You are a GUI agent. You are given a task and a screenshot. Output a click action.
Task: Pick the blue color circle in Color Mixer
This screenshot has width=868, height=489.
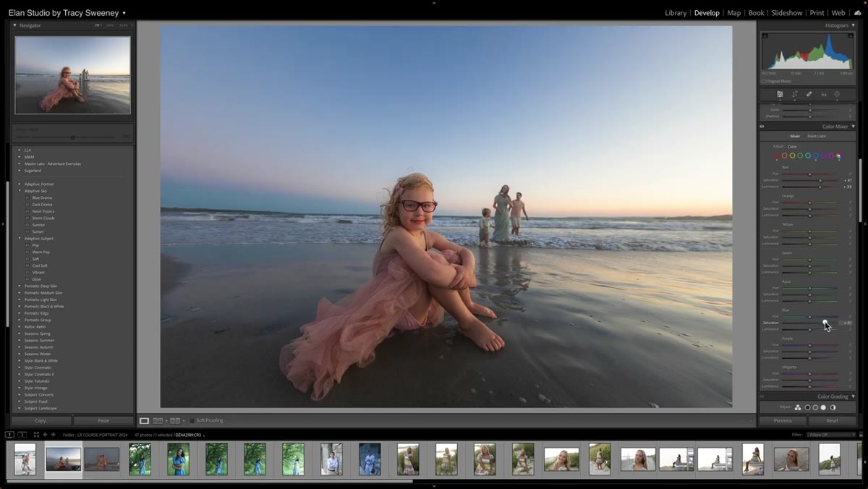[816, 156]
